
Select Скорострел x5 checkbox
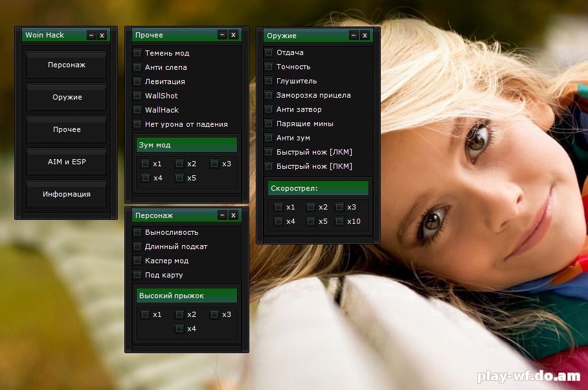pos(311,221)
